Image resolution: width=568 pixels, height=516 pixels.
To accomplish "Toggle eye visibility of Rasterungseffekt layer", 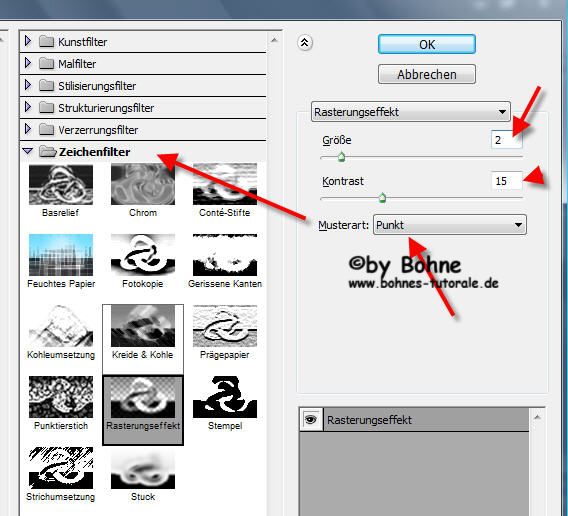I will click(x=310, y=420).
